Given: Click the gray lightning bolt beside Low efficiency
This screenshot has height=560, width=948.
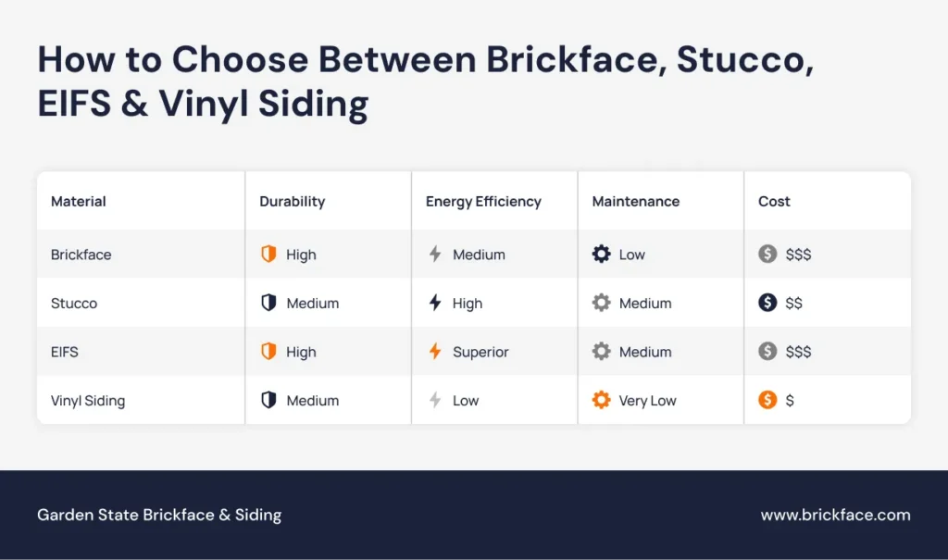Looking at the screenshot, I should (434, 401).
